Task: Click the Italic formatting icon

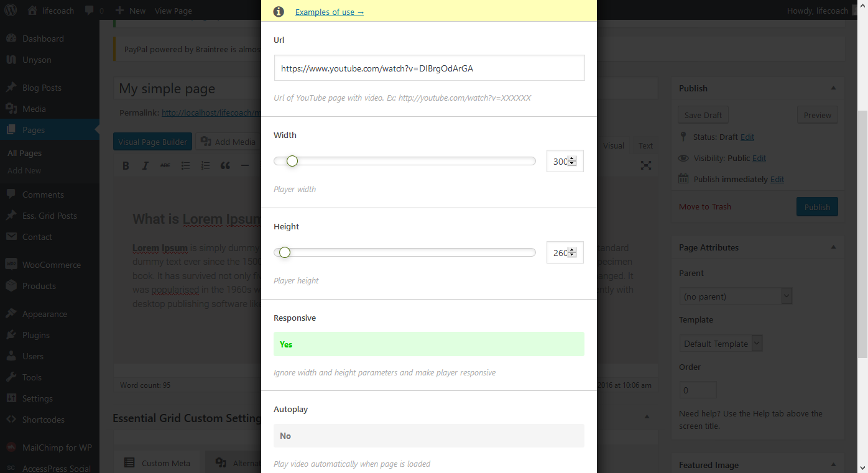Action: pyautogui.click(x=145, y=166)
